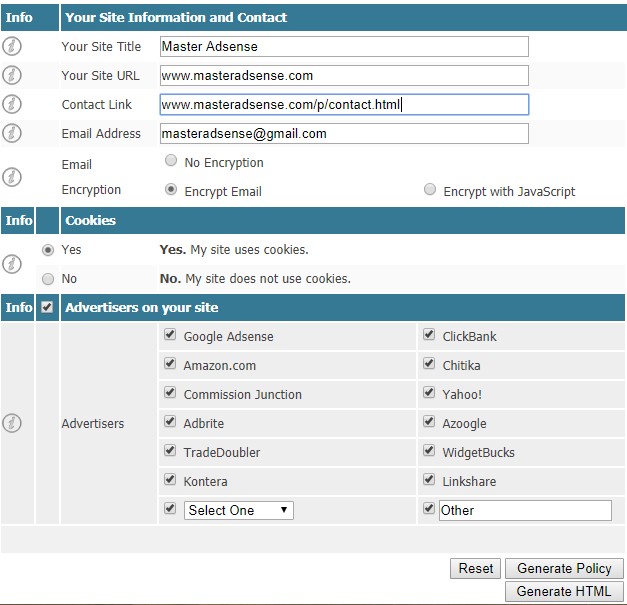
Task: Select Encrypt with JavaScript radio button
Action: click(x=430, y=189)
